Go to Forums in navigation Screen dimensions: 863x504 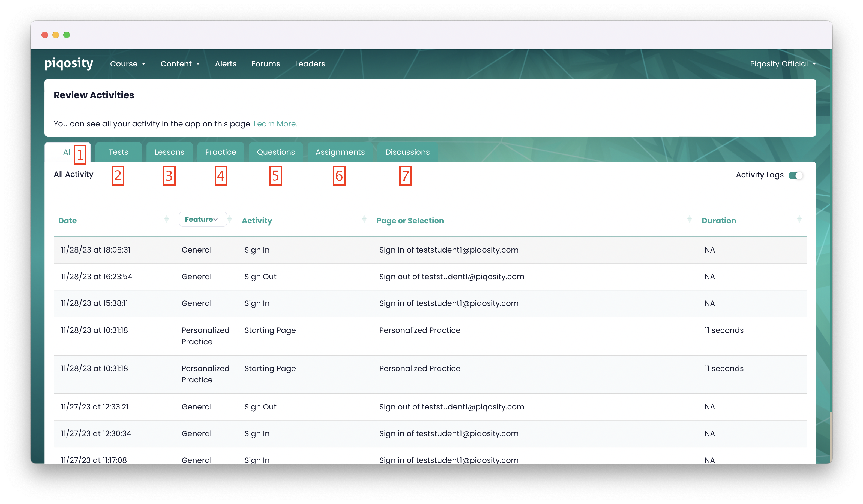click(x=266, y=64)
